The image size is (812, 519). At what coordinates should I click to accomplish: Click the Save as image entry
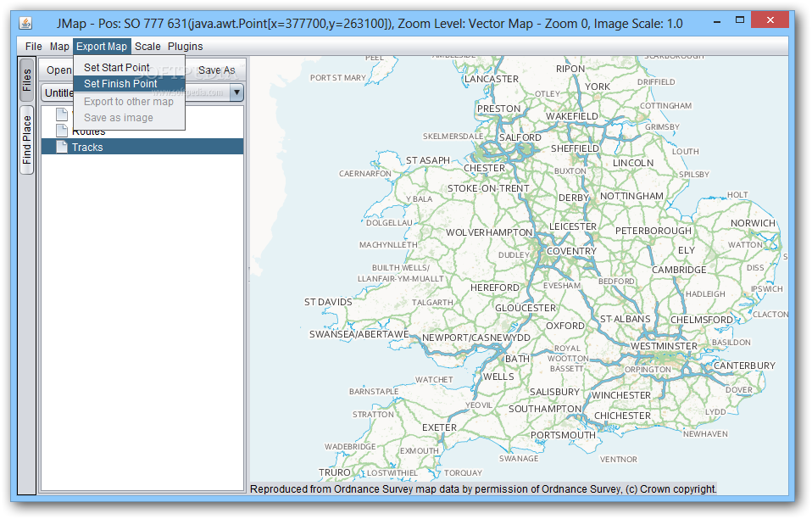[130, 118]
